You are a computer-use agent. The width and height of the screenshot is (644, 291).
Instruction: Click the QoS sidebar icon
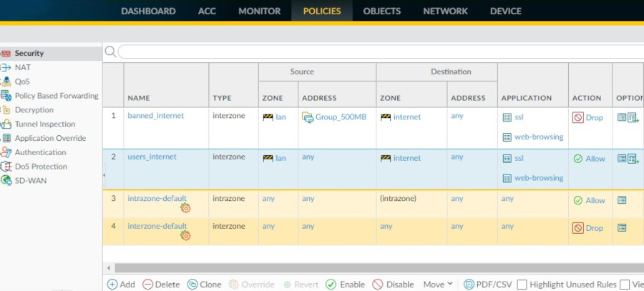(6, 82)
